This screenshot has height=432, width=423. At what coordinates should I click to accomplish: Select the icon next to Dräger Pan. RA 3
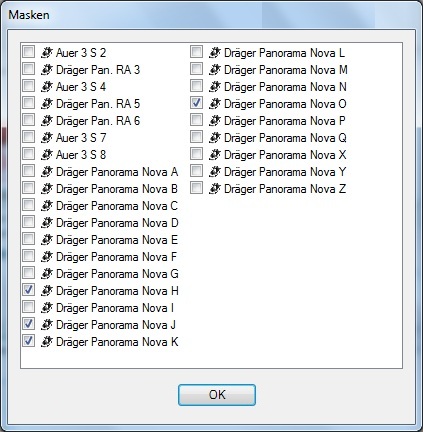47,70
